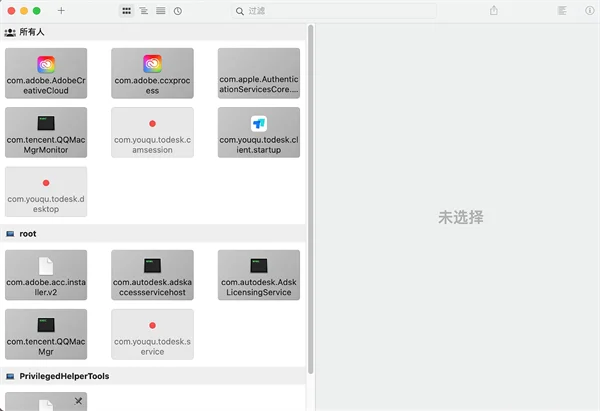Select com.youqu.todesk.service job tile
Image resolution: width=600 pixels, height=411 pixels.
point(152,334)
